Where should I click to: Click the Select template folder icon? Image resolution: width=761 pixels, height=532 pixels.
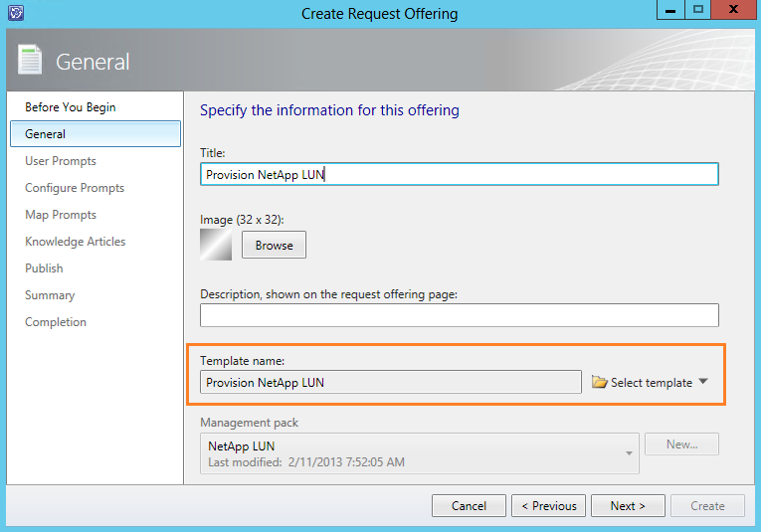coord(600,382)
